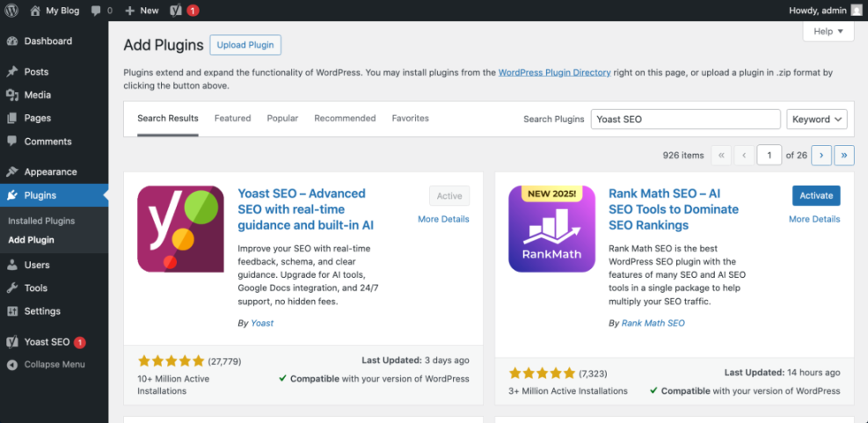The image size is (868, 423).
Task: Open the Yoast SEO plugin title link
Action: tap(306, 209)
